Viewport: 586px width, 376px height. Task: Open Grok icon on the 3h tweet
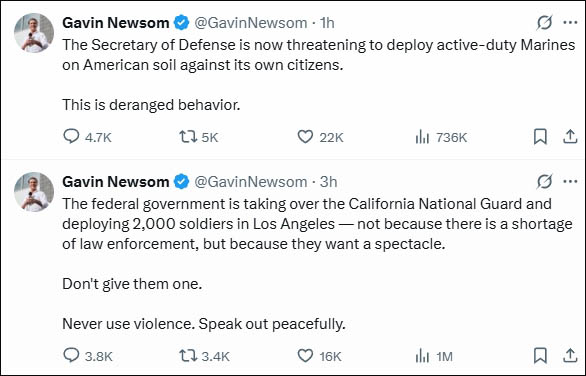pos(544,182)
